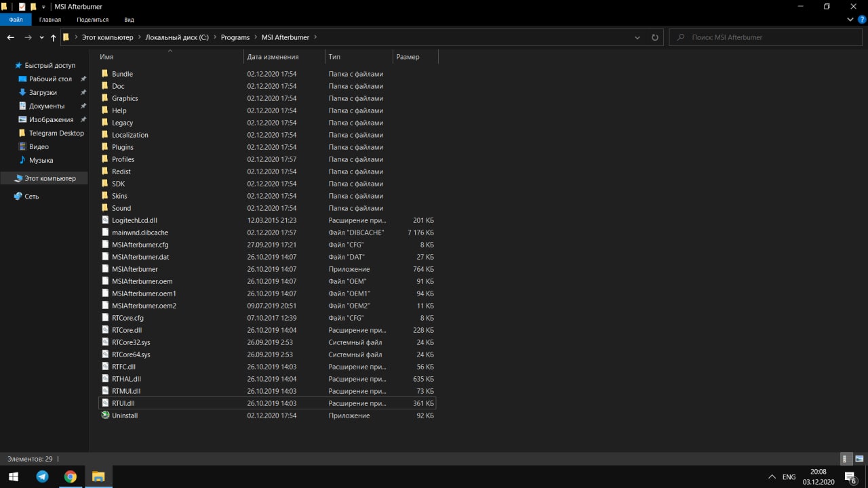868x488 pixels.
Task: Select the MSIAfterburner.oem2 file name
Action: (x=144, y=306)
